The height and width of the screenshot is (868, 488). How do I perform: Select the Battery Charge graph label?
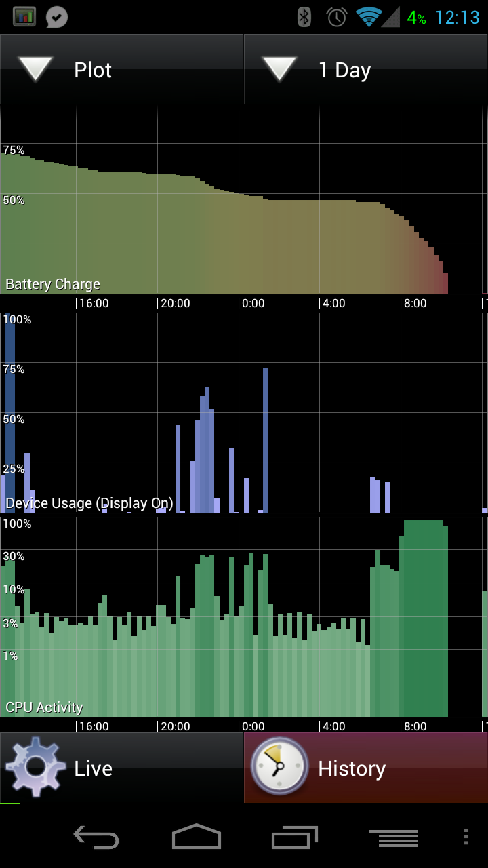pyautogui.click(x=53, y=284)
